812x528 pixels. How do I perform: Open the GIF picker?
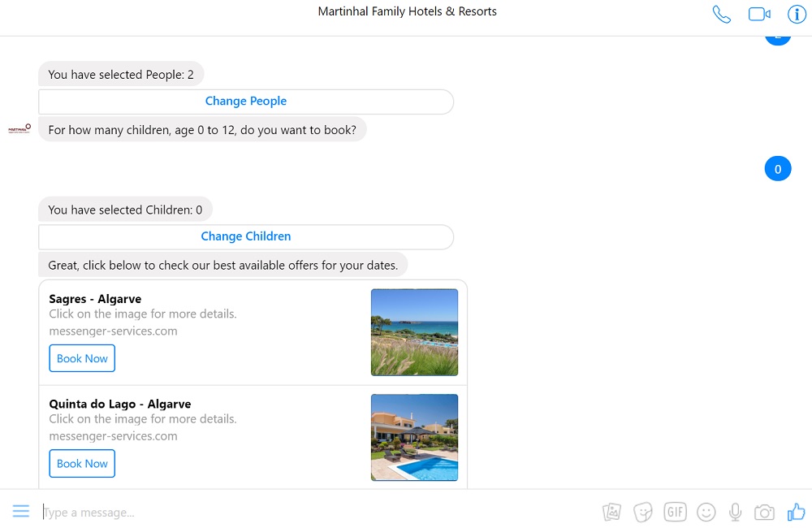(x=675, y=512)
